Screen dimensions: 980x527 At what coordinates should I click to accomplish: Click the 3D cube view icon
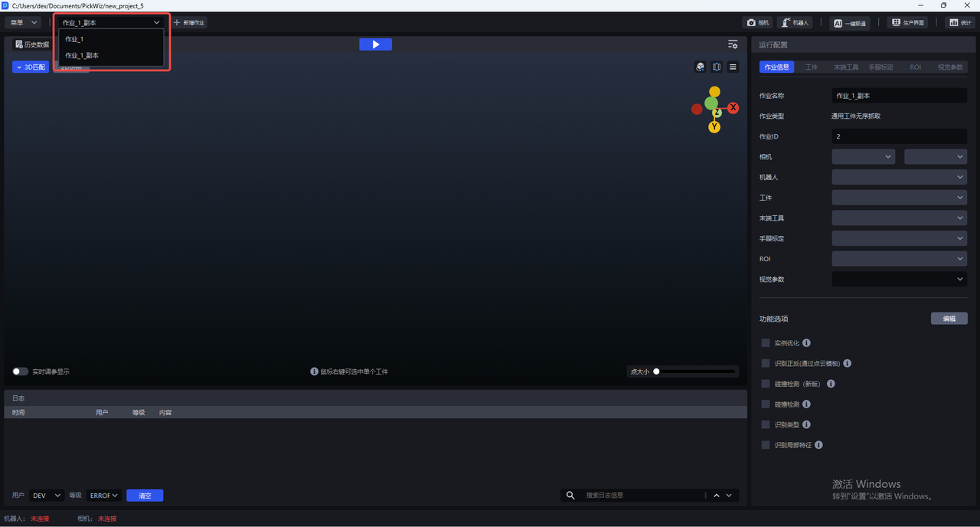coord(700,67)
